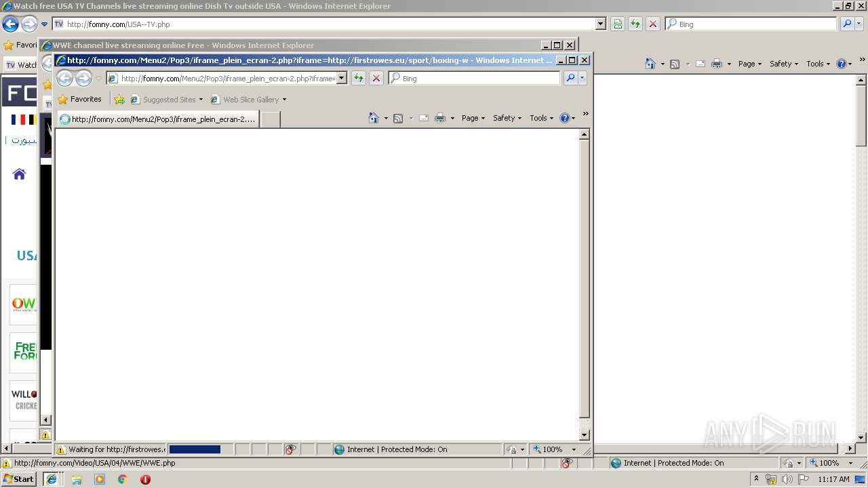Open Page menu in main window

(750, 64)
